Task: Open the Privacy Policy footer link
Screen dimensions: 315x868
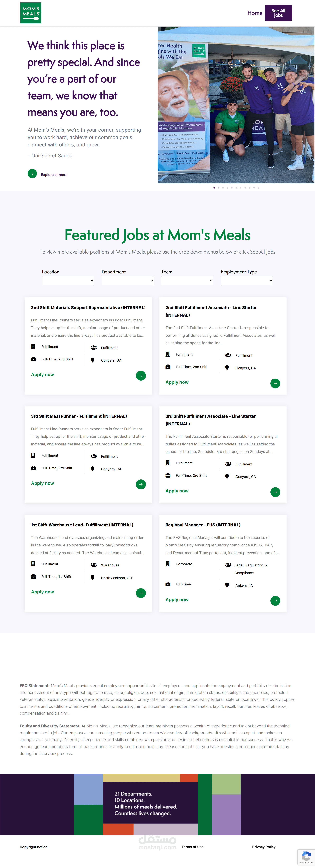Action: click(264, 847)
